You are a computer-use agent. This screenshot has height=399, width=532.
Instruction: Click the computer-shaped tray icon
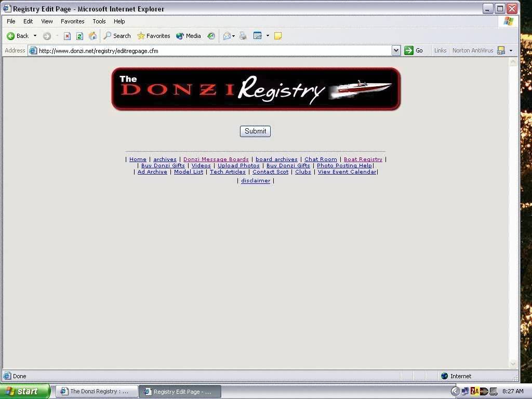494,391
